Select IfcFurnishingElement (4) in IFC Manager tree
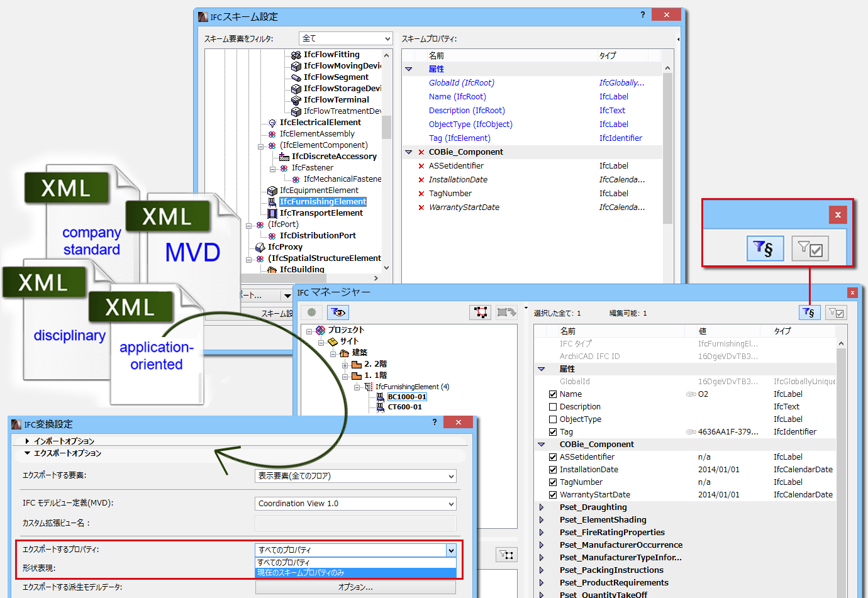868x598 pixels. pos(412,387)
